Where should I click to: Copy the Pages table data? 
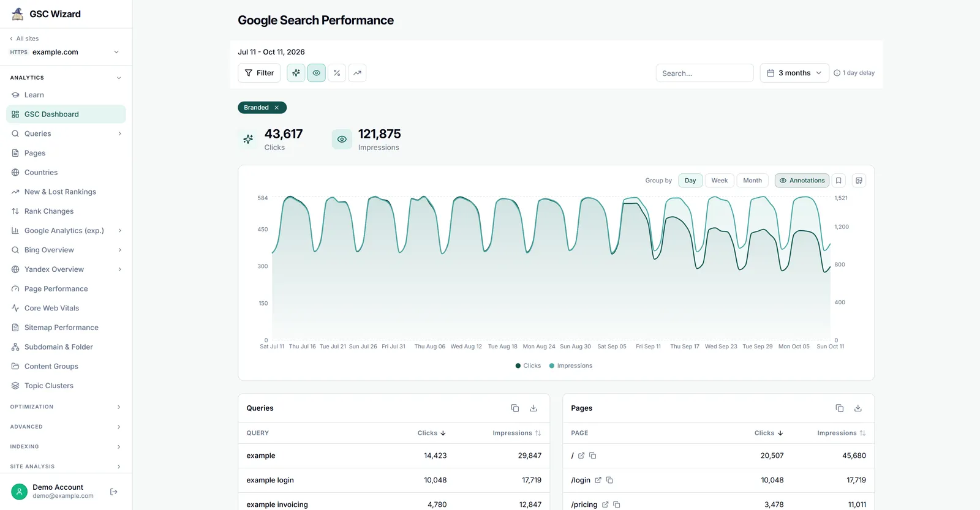[x=840, y=408]
